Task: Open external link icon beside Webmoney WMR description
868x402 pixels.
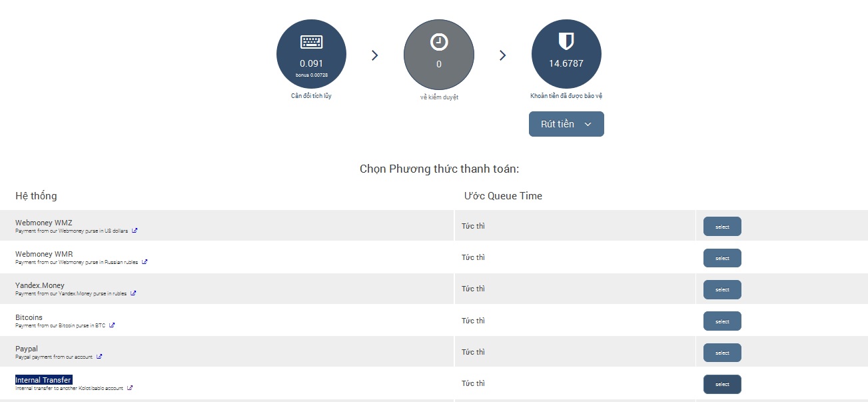Action: pyautogui.click(x=145, y=262)
